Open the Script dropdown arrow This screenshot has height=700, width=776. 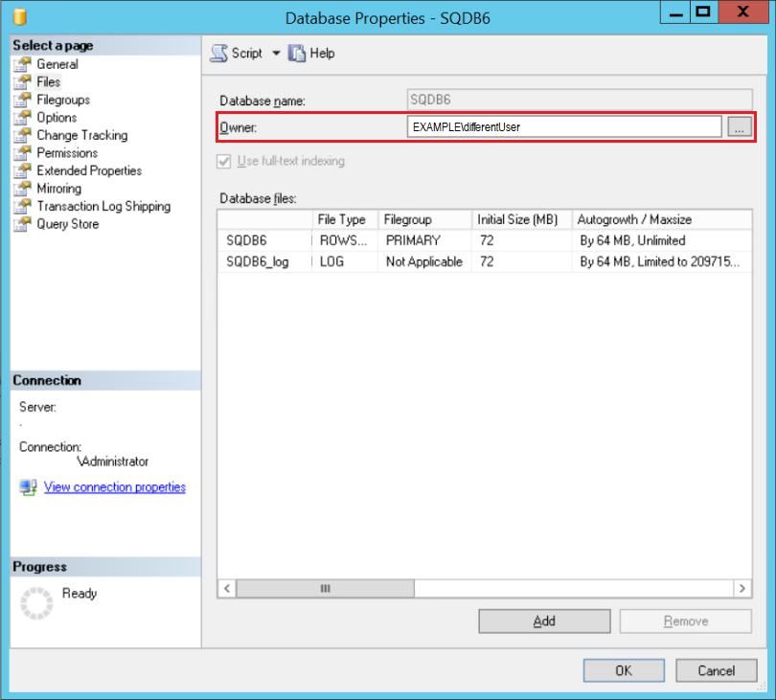(x=276, y=54)
